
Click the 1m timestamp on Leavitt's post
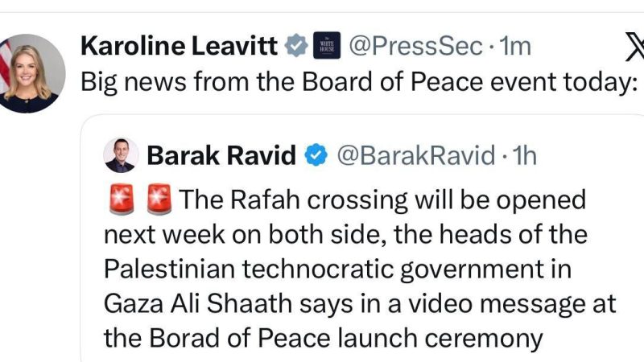point(515,47)
